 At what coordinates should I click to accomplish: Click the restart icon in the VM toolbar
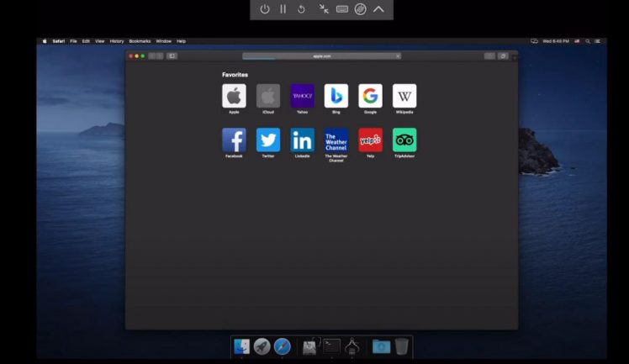pos(302,9)
